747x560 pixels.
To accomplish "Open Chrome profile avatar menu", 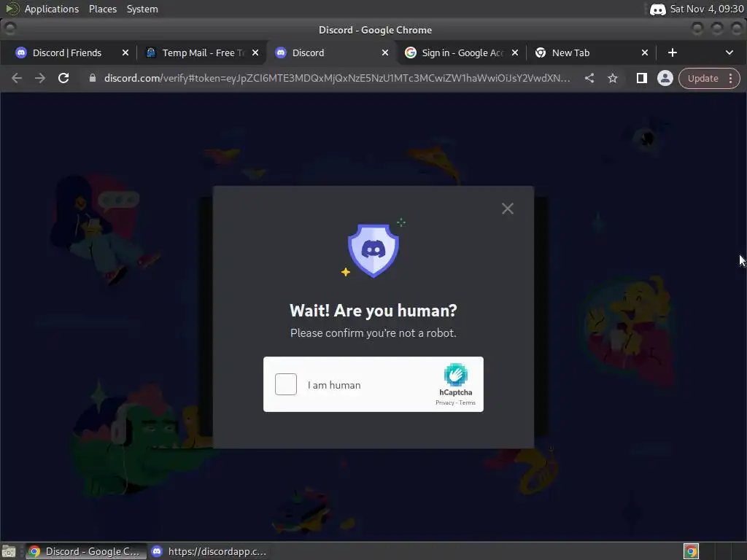I will click(665, 78).
